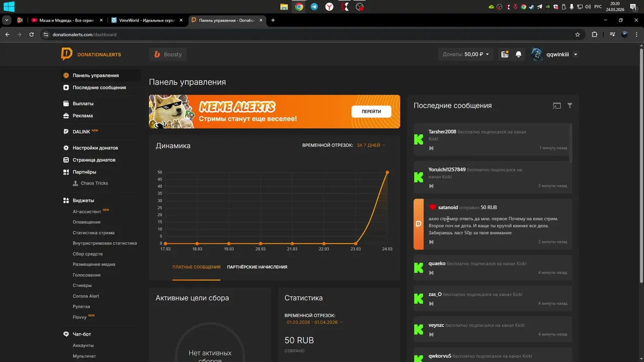Click the Kick icon next to quaeko
This screenshot has width=644, height=362.
419,268
